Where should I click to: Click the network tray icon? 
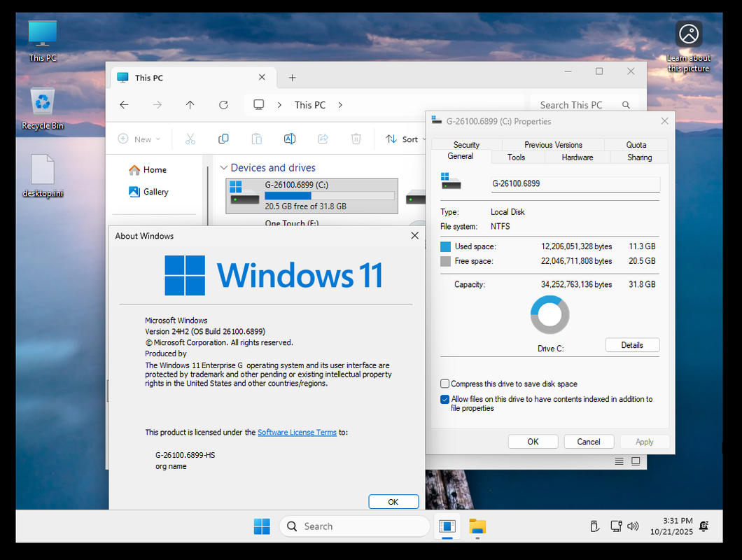[x=616, y=526]
